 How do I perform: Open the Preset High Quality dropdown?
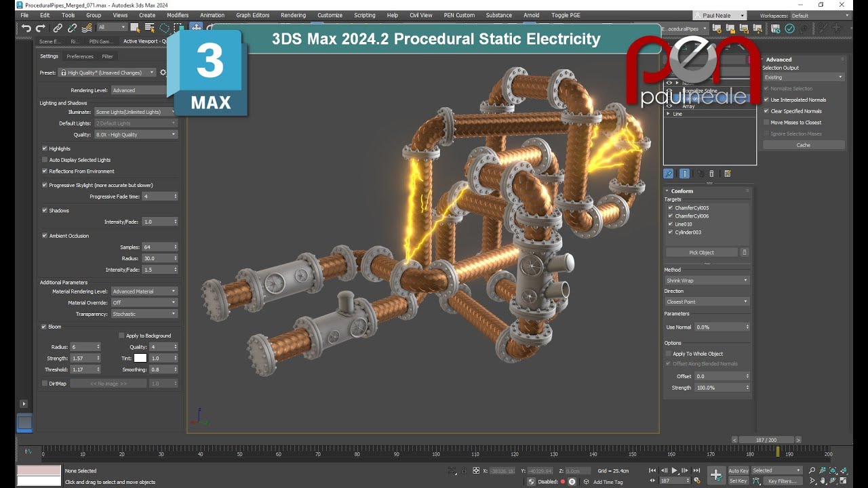point(108,73)
